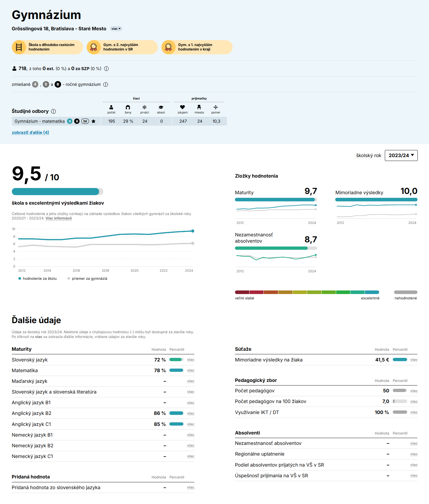
Task: Click the Gym. s 2. najvyšším hodnotením v SR badge
Action: 122,47
